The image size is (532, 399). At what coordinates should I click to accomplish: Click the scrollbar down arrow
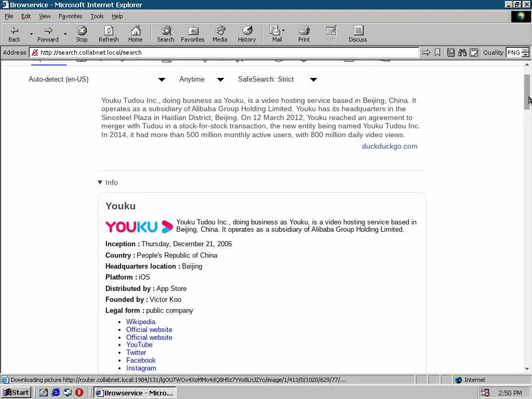coord(527,369)
